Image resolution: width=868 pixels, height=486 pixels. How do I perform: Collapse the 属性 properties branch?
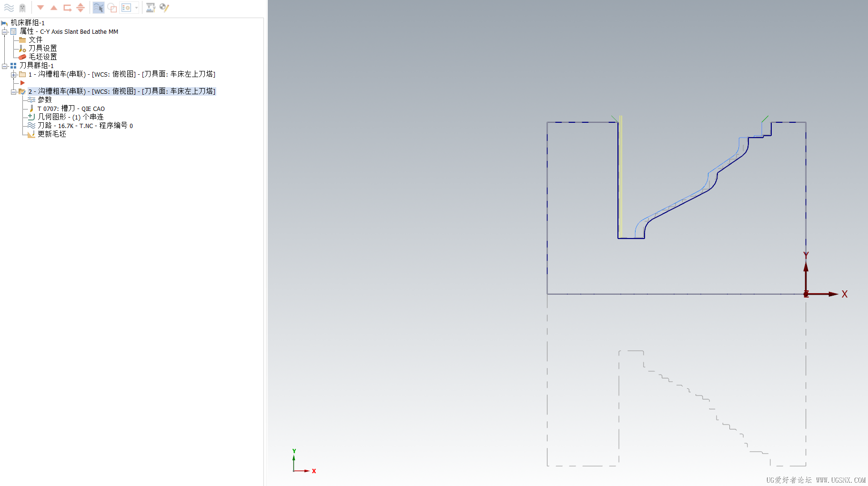[x=5, y=32]
